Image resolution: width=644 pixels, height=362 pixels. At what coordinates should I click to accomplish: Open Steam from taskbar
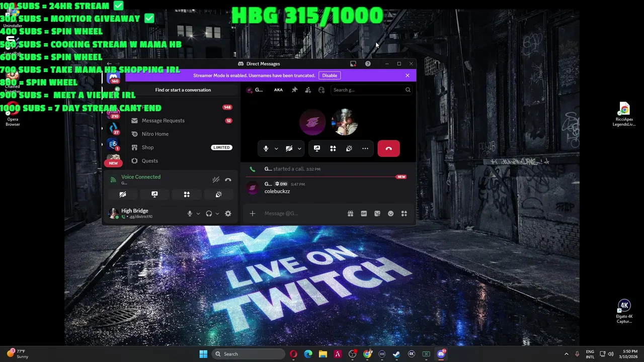(396, 354)
